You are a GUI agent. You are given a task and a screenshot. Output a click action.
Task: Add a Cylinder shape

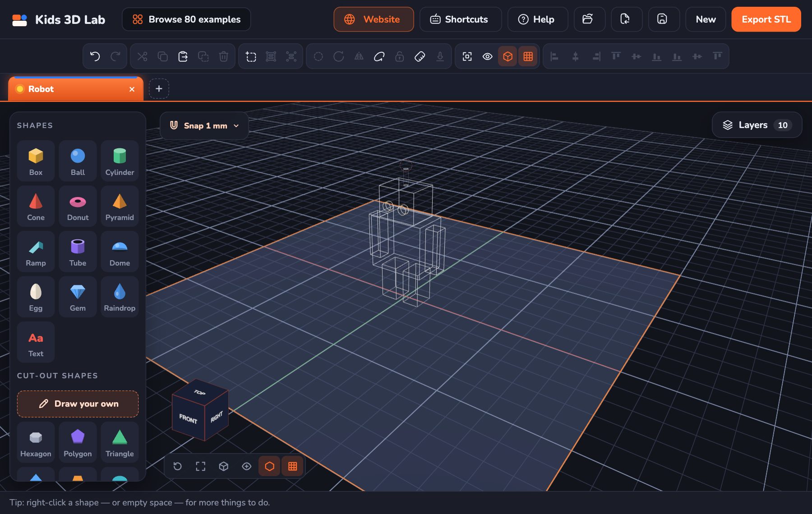point(120,161)
